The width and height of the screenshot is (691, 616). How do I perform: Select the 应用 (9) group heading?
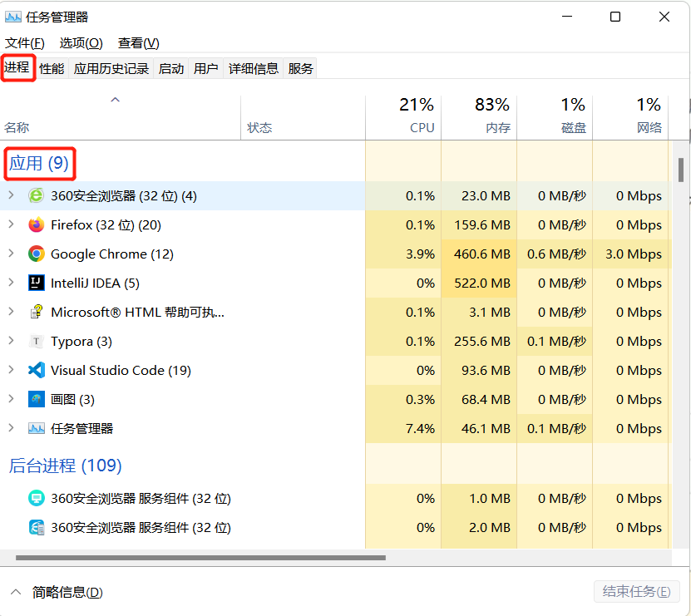[39, 163]
